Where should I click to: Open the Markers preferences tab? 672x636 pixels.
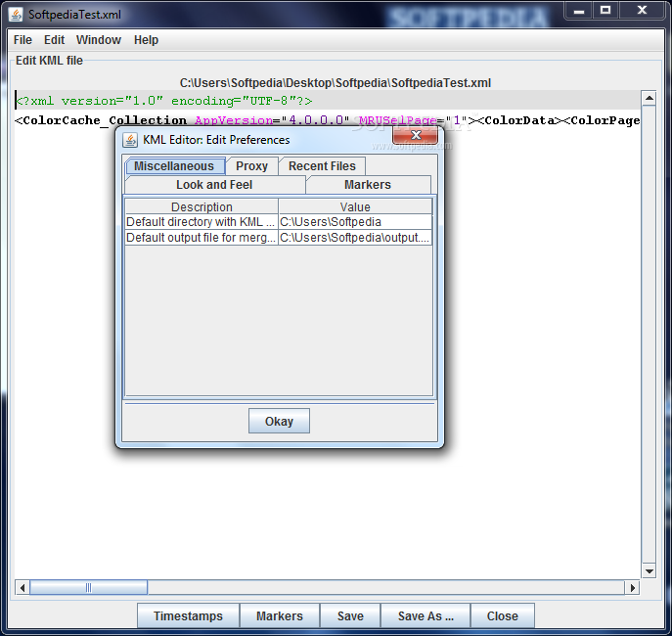pyautogui.click(x=368, y=185)
